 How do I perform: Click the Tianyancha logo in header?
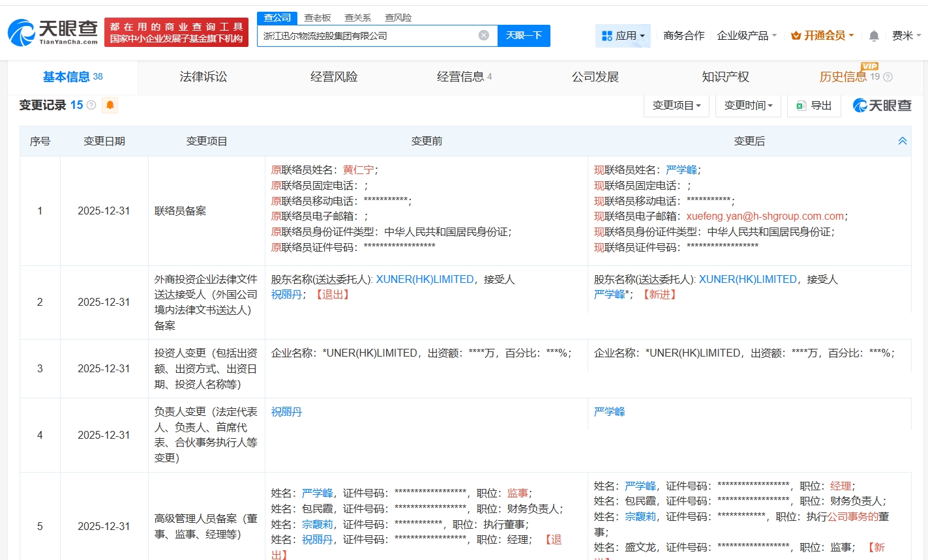(53, 32)
